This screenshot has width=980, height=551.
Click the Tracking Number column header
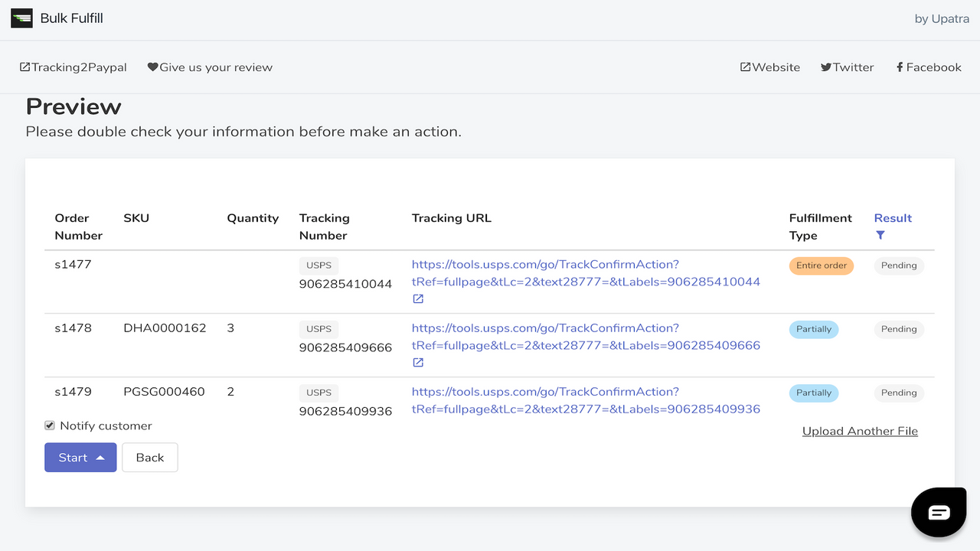tap(324, 227)
